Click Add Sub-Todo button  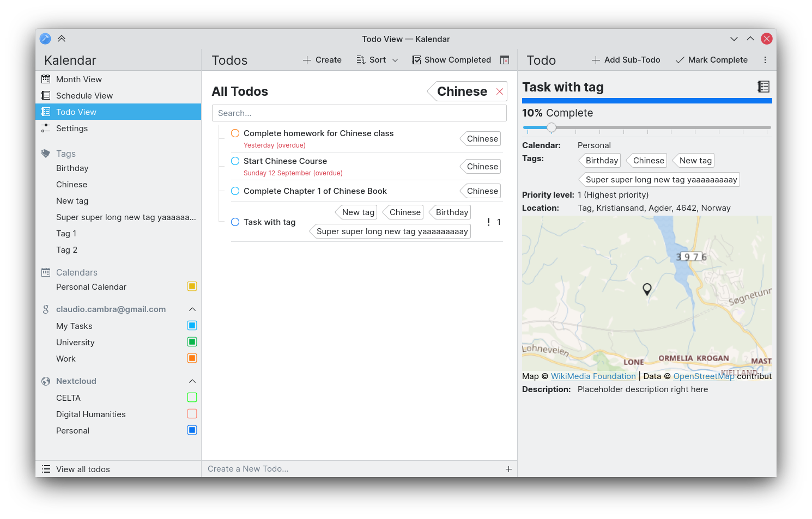point(626,60)
